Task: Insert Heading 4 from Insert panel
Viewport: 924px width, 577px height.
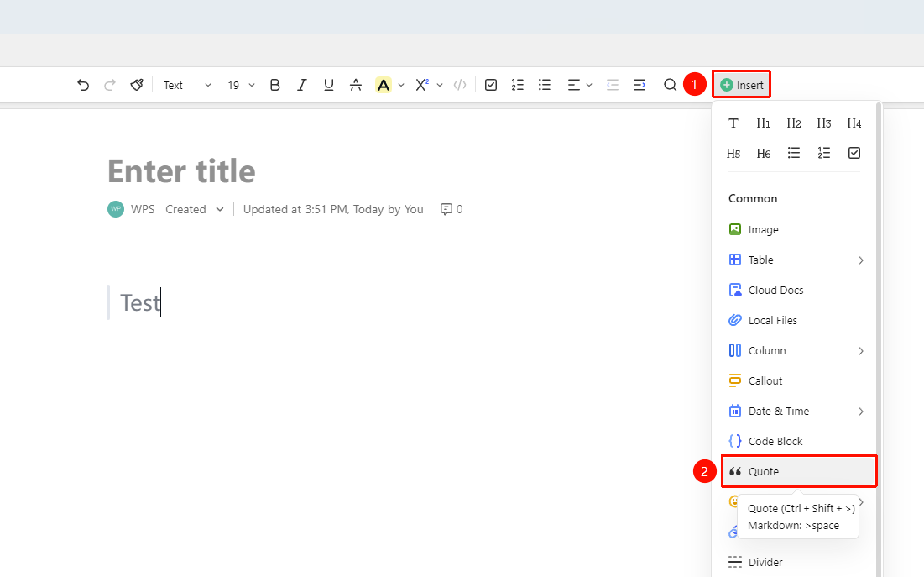Action: 854,123
